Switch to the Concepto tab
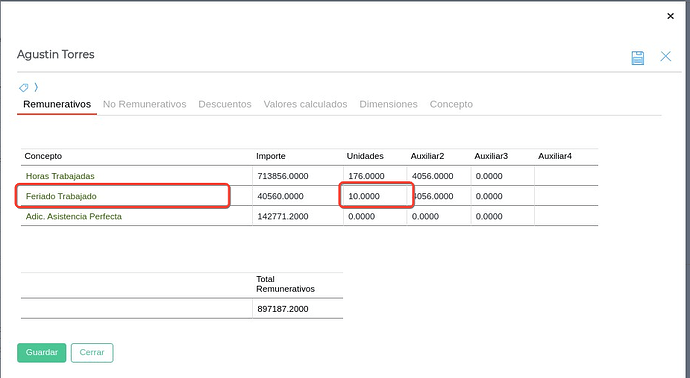690x378 pixels. coord(451,104)
